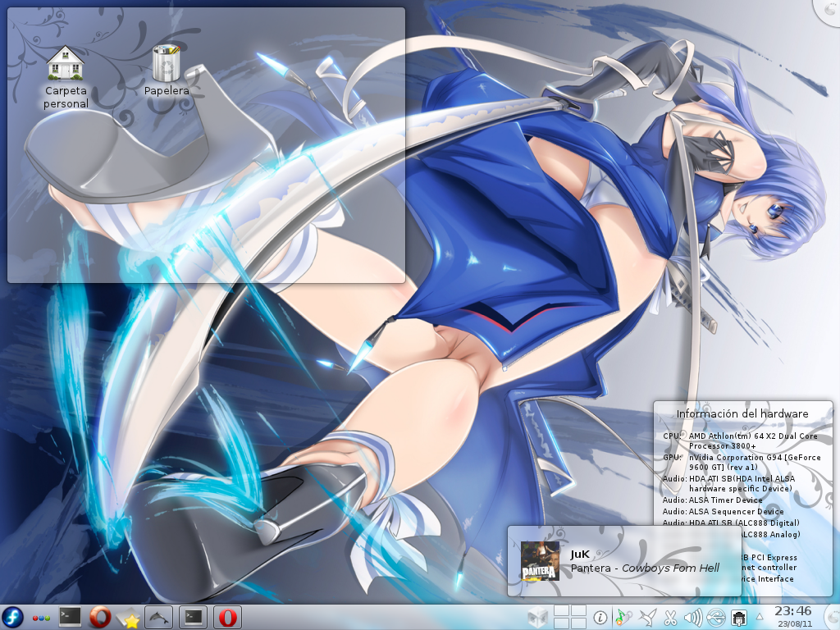Click the Audio ALSA Timer Device entry
840x630 pixels.
pos(713,500)
